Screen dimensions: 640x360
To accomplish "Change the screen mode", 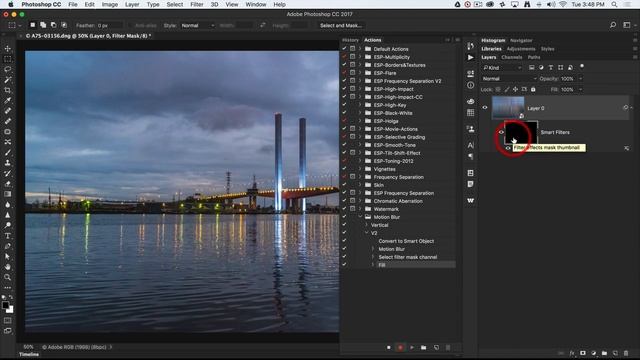I will point(7,331).
